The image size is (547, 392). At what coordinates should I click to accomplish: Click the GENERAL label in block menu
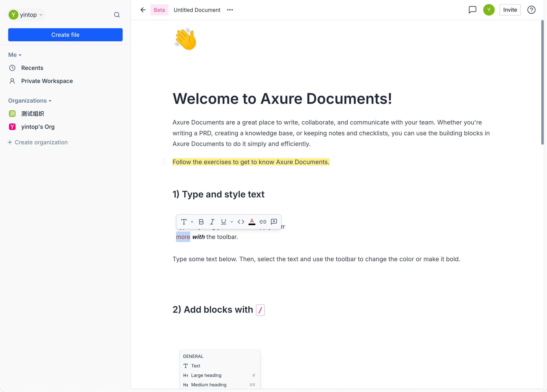point(193,356)
